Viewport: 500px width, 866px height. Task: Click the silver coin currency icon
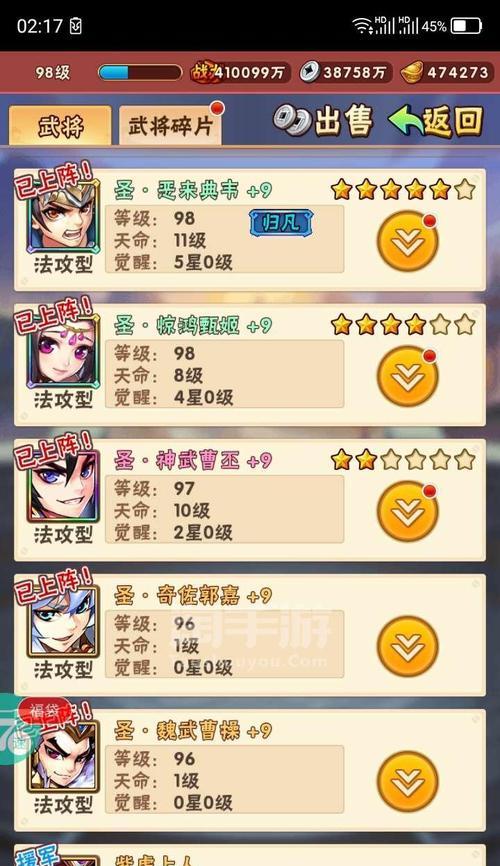click(310, 72)
